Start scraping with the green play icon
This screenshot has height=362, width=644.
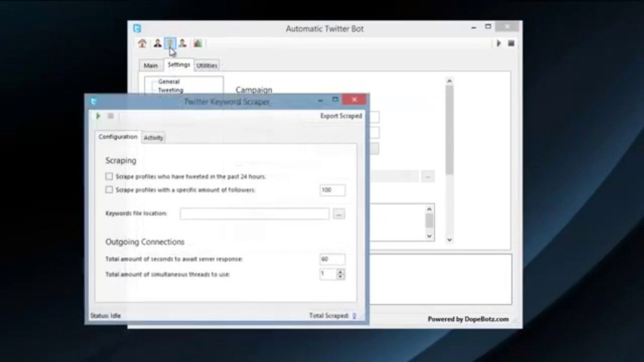coord(98,116)
